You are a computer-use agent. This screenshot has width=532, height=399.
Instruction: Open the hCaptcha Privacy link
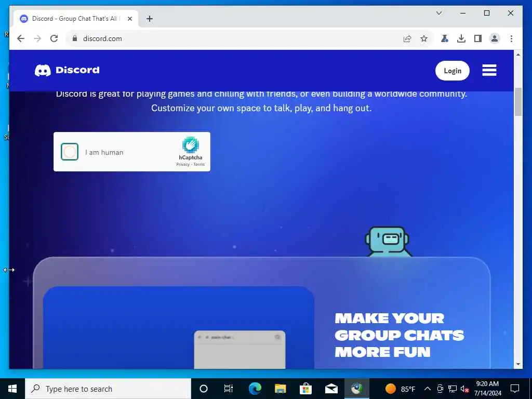[183, 164]
